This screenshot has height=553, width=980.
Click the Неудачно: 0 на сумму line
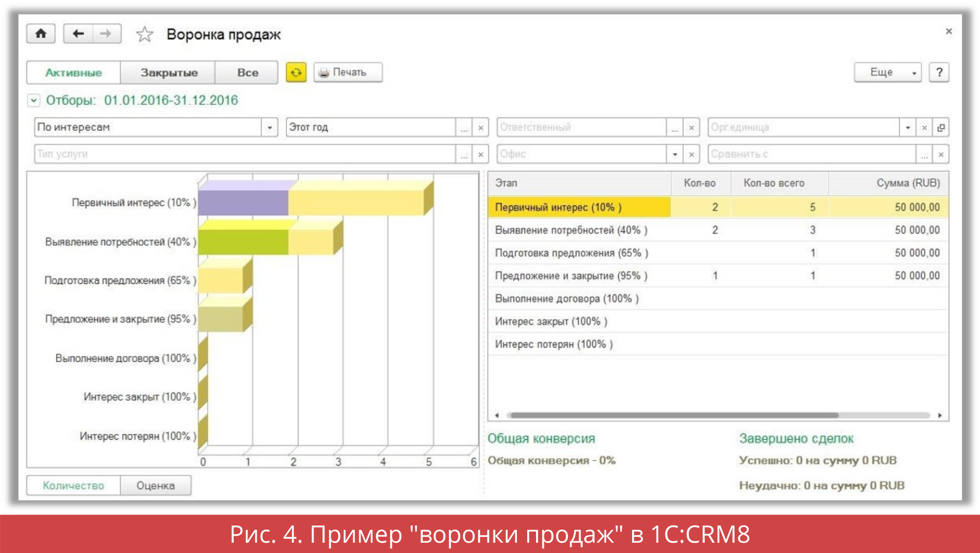click(822, 485)
